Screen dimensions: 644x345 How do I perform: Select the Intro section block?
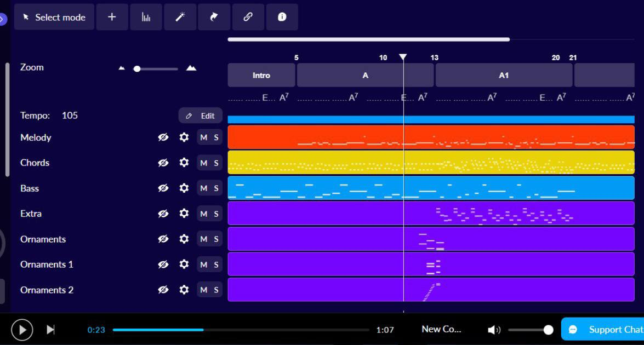pyautogui.click(x=261, y=76)
